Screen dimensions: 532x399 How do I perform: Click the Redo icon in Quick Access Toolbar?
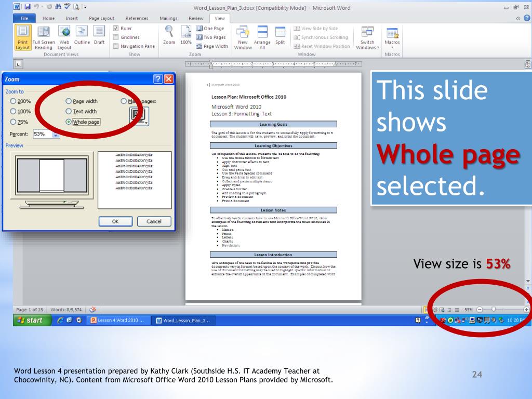(x=49, y=7)
